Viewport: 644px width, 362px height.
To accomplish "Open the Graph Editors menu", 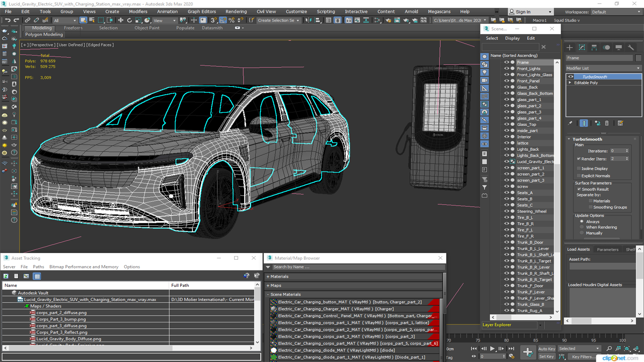I will click(202, 11).
